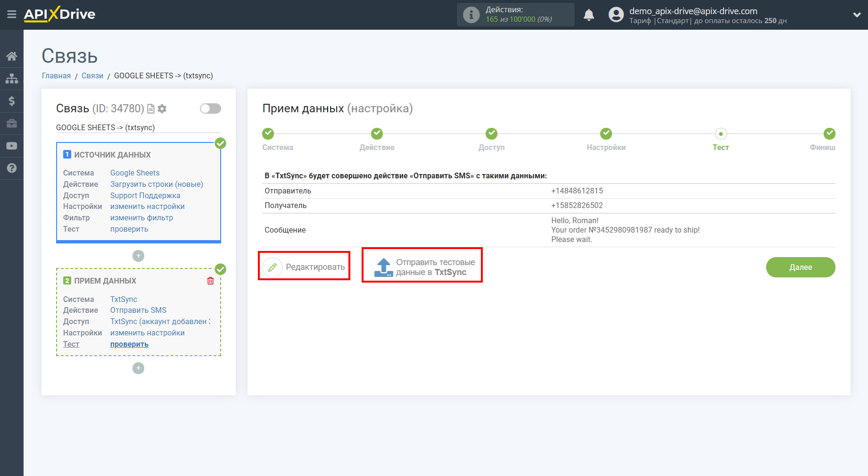Click the ИСТОЧНИК ДАННЫХ heading
The image size is (868, 476).
pos(112,155)
